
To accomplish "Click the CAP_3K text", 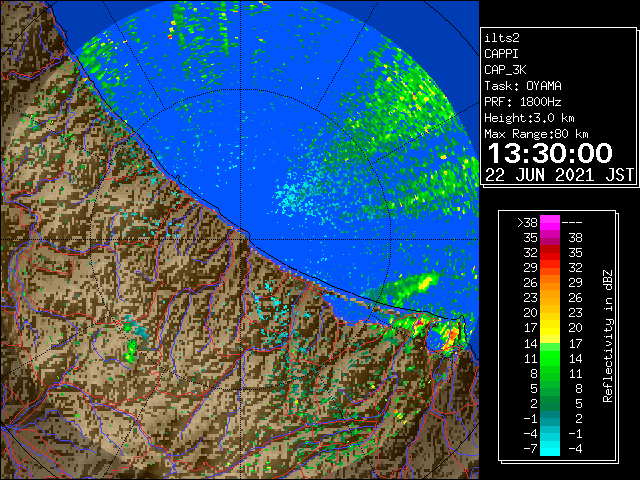I will [505, 70].
